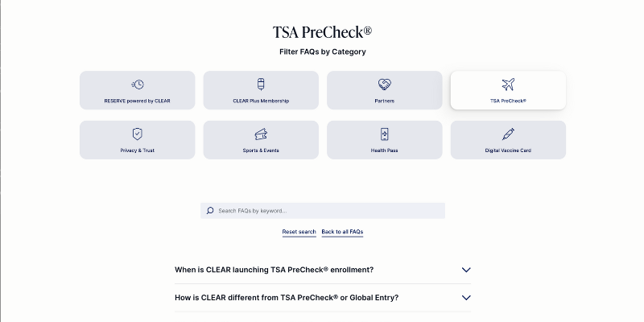Click the Reset search link

299,232
